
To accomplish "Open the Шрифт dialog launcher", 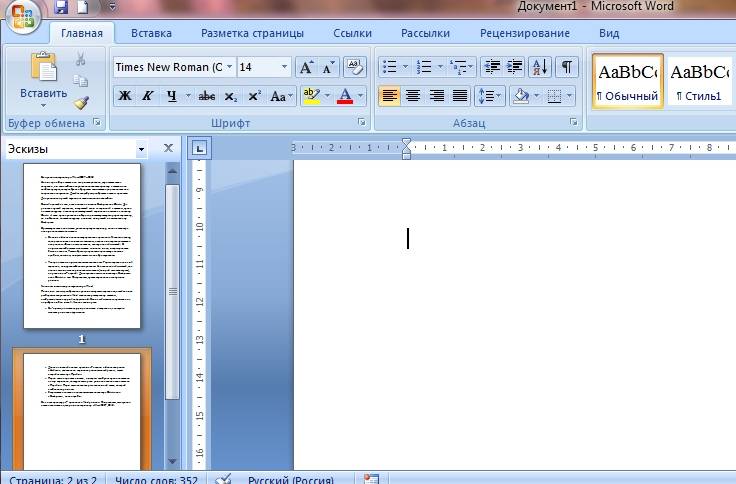I will tap(361, 122).
